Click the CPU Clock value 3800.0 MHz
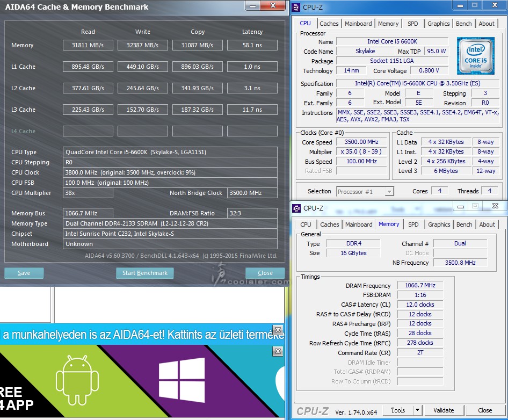The width and height of the screenshot is (508, 420). pyautogui.click(x=170, y=172)
